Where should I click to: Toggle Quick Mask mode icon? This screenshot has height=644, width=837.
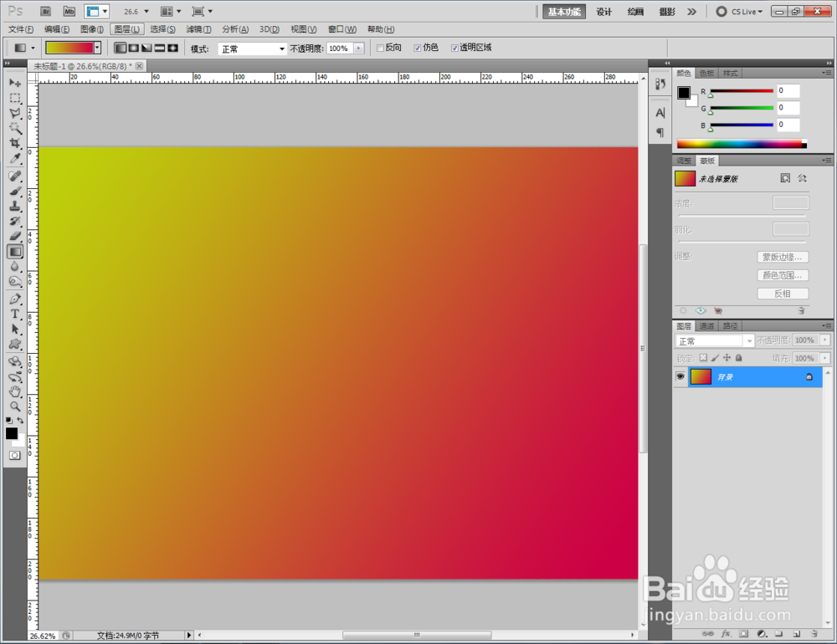15,455
